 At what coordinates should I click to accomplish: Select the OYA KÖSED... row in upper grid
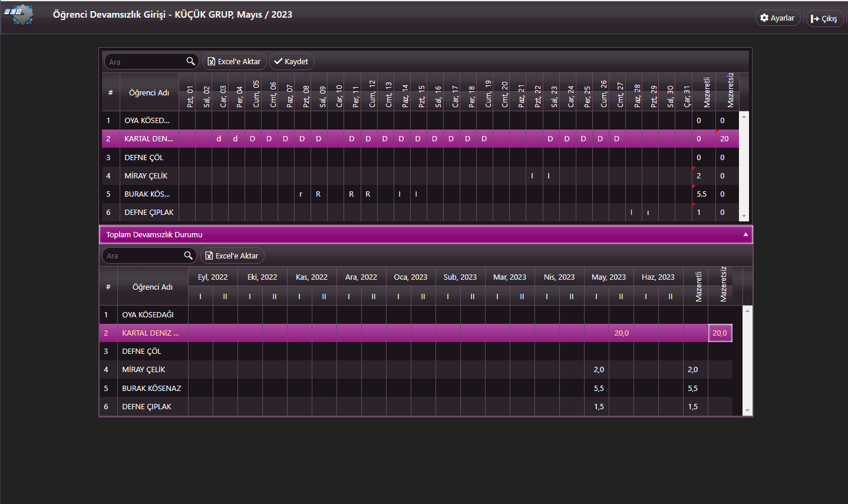[x=420, y=120]
